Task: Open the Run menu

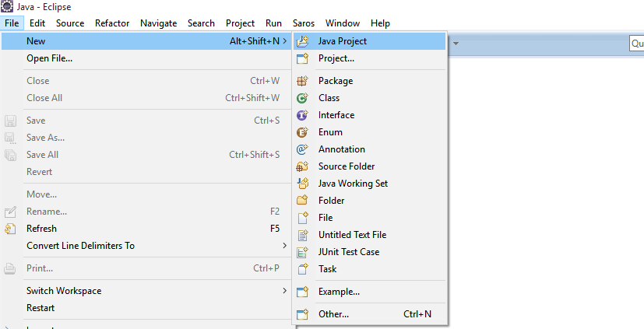Action: click(x=273, y=23)
